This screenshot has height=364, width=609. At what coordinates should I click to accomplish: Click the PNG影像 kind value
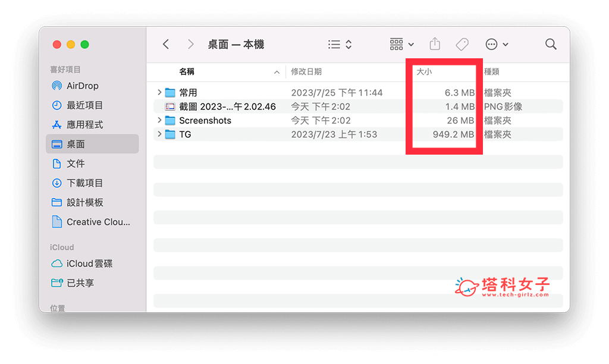point(503,106)
